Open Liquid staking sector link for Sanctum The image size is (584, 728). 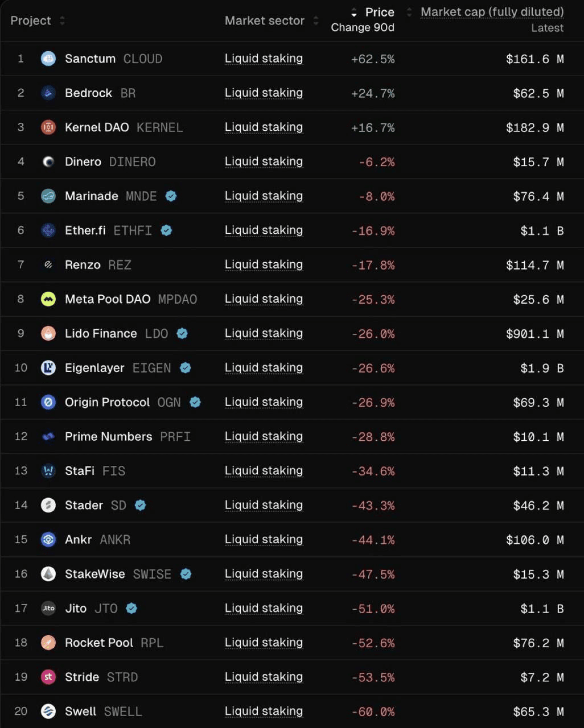(x=264, y=59)
